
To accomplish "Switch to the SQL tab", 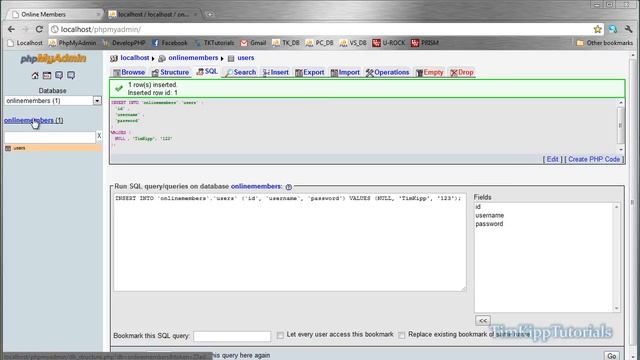I will (207, 72).
